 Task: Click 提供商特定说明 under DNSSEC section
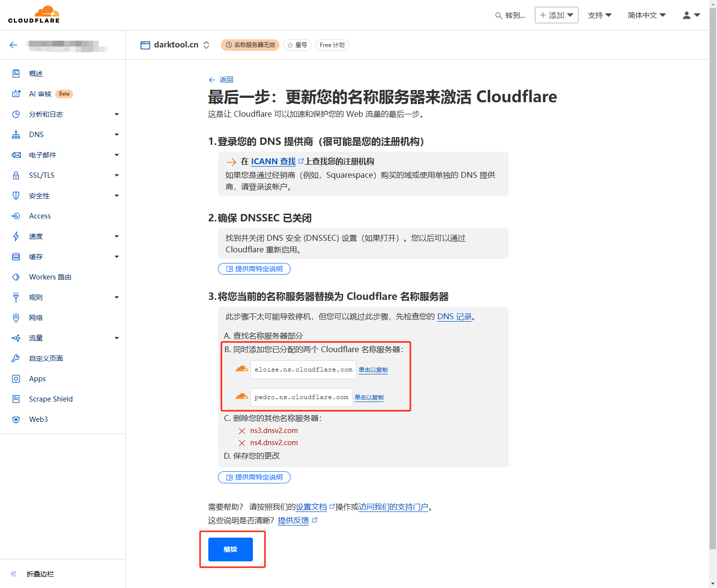click(254, 269)
